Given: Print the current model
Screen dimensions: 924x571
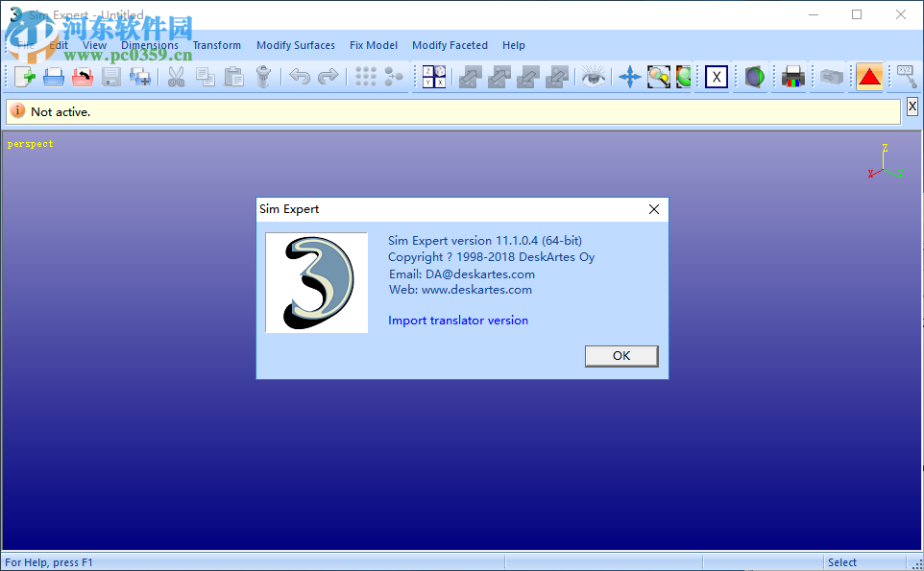Looking at the screenshot, I should [791, 77].
